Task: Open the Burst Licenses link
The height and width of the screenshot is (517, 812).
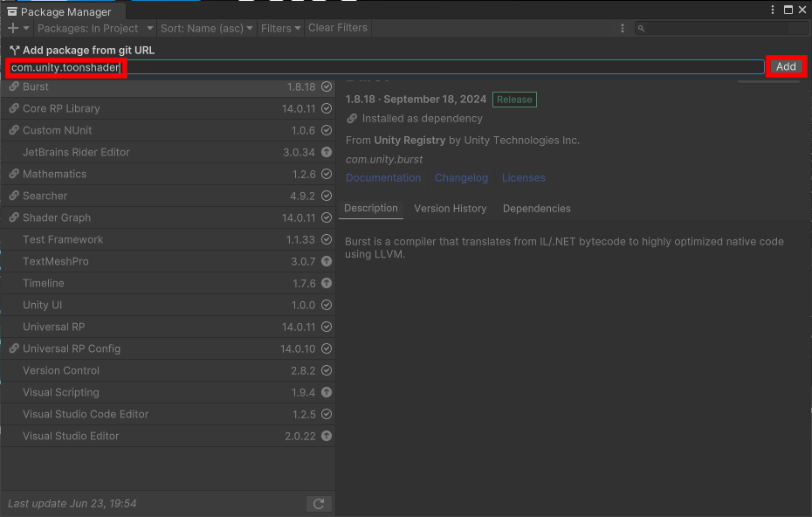Action: coord(524,177)
